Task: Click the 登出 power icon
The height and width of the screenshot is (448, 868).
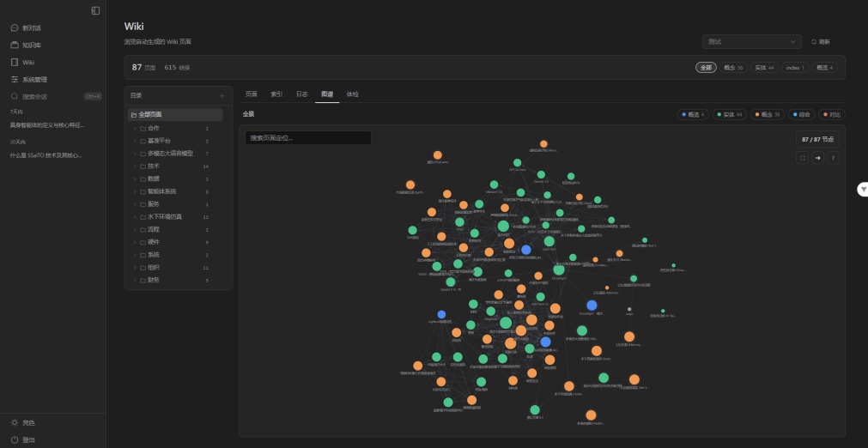Action: [x=15, y=439]
